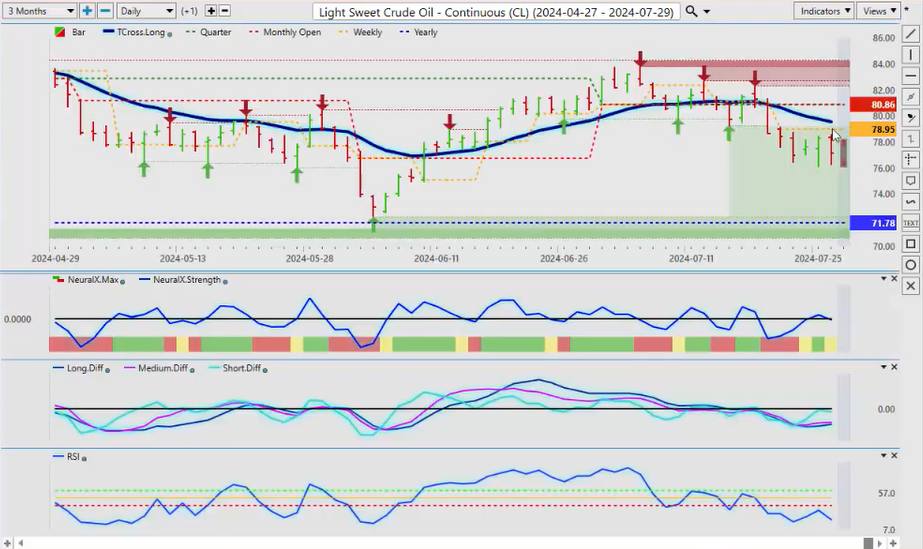Click the blue plus zoom-in button
The width and height of the screenshot is (923, 549).
tap(88, 11)
